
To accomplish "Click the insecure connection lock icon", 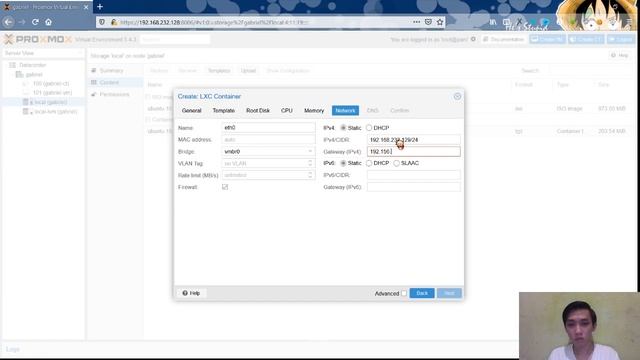I will [x=114, y=22].
